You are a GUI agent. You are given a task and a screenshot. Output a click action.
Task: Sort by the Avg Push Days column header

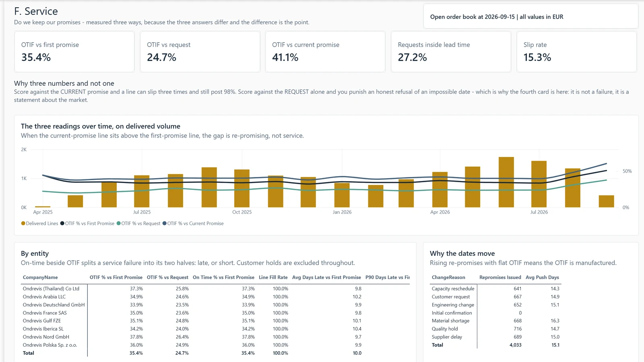(542, 278)
